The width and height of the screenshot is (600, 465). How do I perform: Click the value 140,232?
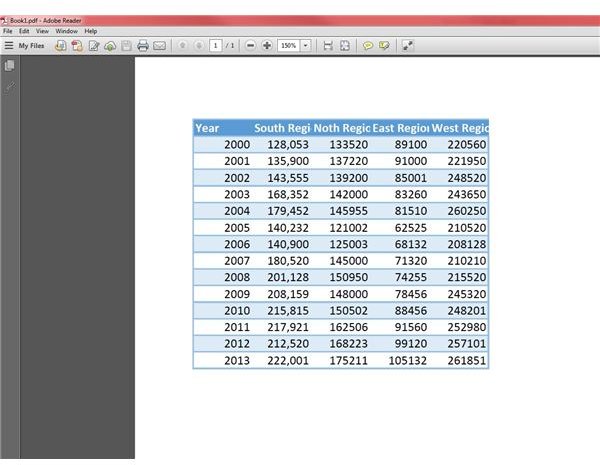[x=288, y=228]
